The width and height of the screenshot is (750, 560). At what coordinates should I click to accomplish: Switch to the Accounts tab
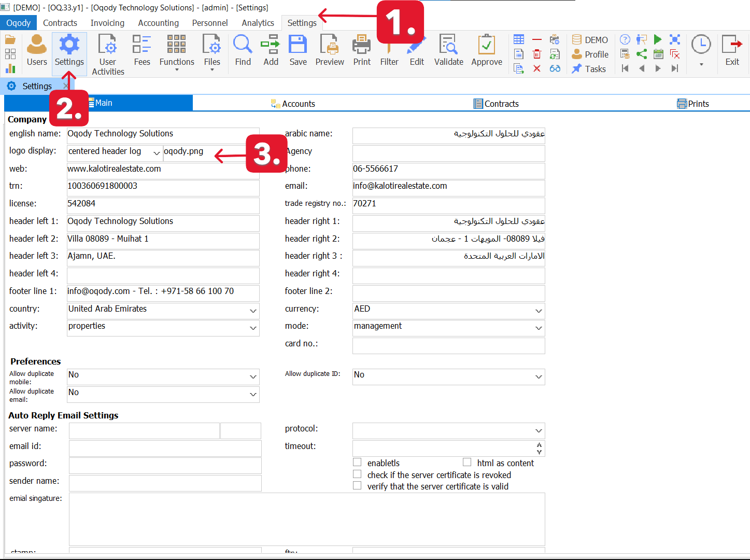click(x=293, y=104)
